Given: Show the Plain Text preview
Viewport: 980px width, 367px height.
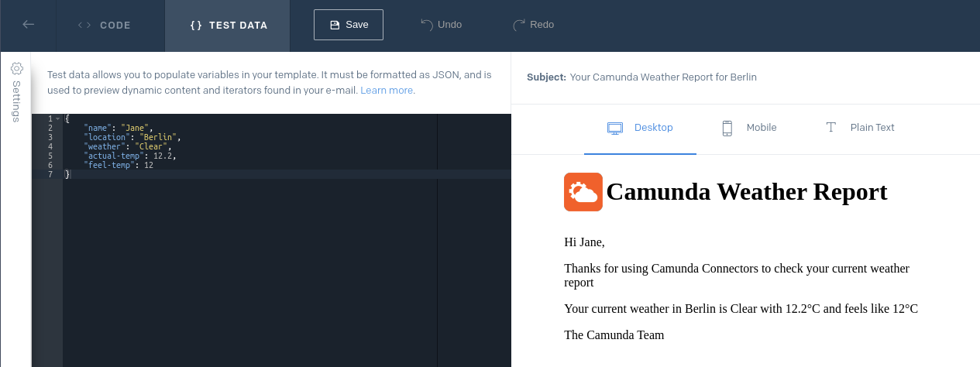Looking at the screenshot, I should [860, 128].
